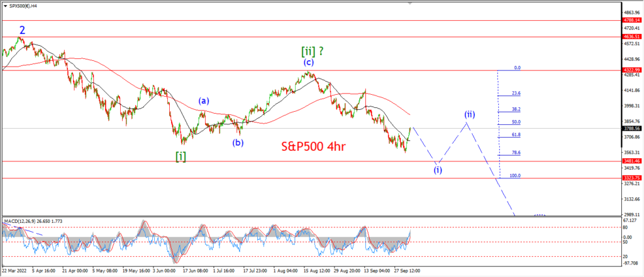Click the current price tag 3788.56
Image resolution: width=644 pixels, height=277 pixels.
pos(631,128)
